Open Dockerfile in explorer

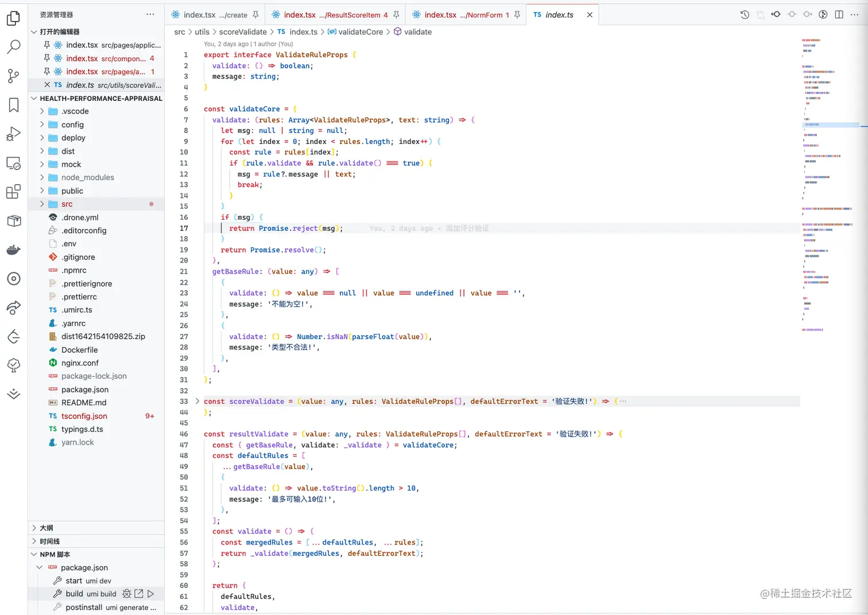(x=96, y=350)
